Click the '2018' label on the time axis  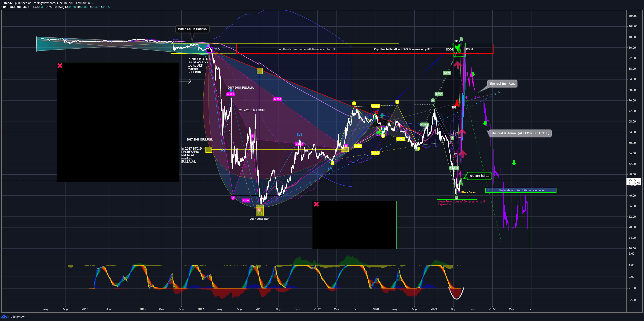pyautogui.click(x=259, y=309)
